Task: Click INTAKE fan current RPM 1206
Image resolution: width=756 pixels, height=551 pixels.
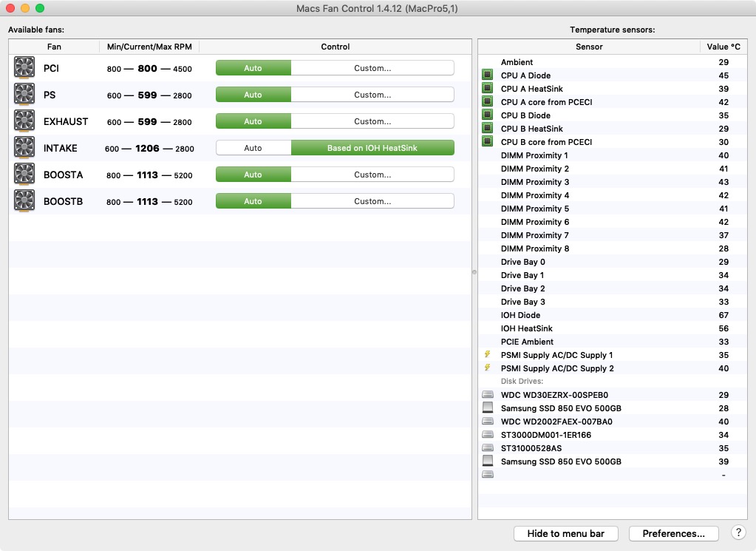Action: pyautogui.click(x=147, y=148)
